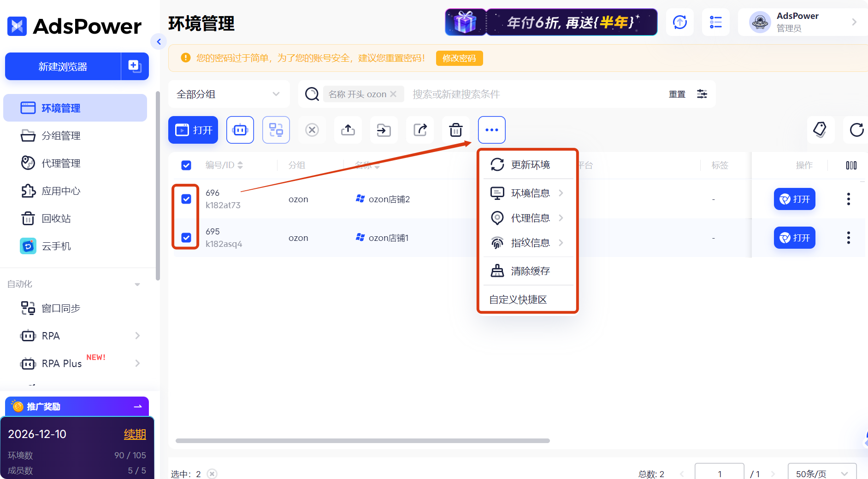Click the 修改密码 button in the warning banner

click(459, 58)
